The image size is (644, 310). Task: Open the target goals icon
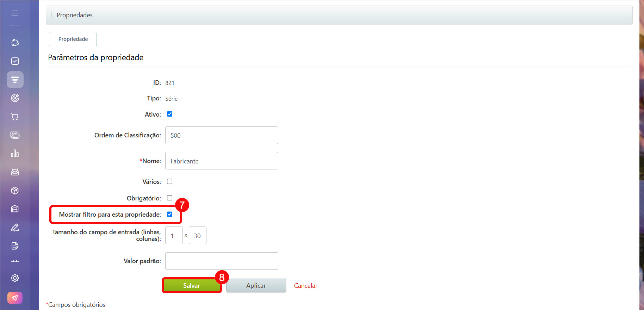15,98
